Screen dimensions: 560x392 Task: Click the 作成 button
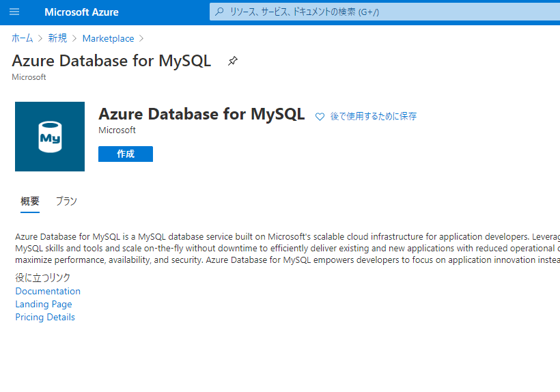(126, 154)
